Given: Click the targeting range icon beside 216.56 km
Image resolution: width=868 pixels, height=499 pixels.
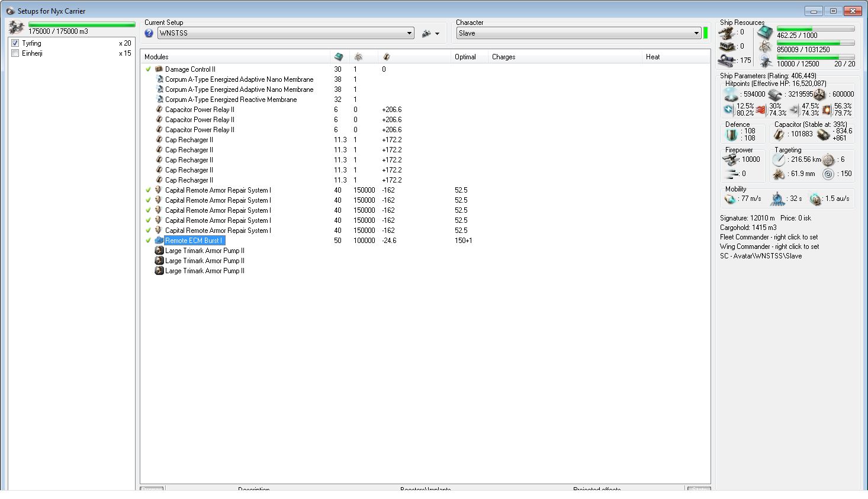Looking at the screenshot, I should 779,159.
